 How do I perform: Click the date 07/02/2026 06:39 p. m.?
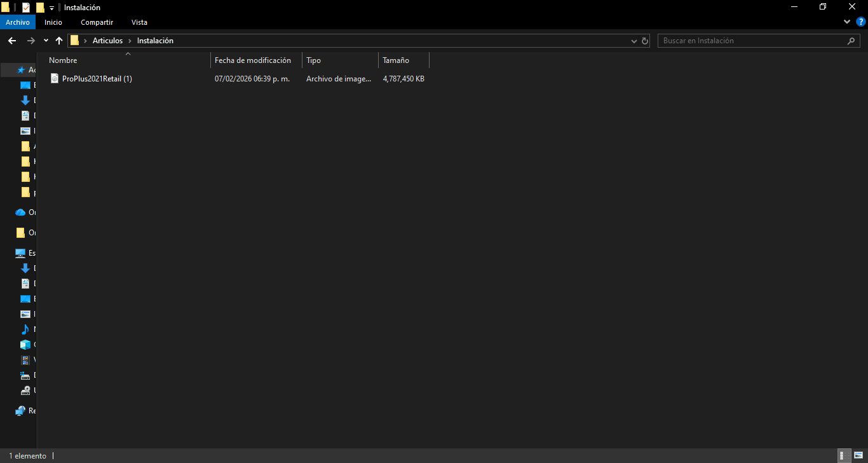[x=252, y=79]
